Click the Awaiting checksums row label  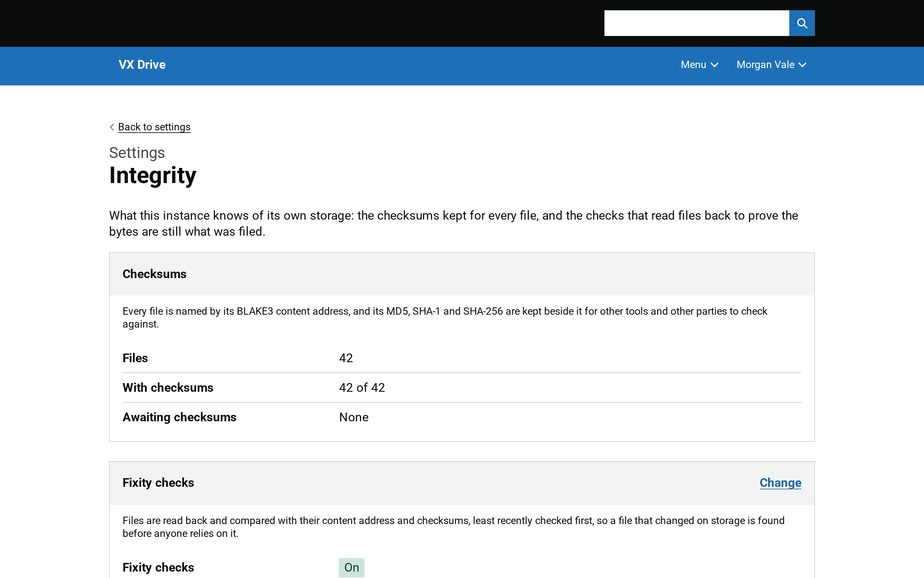tap(179, 417)
